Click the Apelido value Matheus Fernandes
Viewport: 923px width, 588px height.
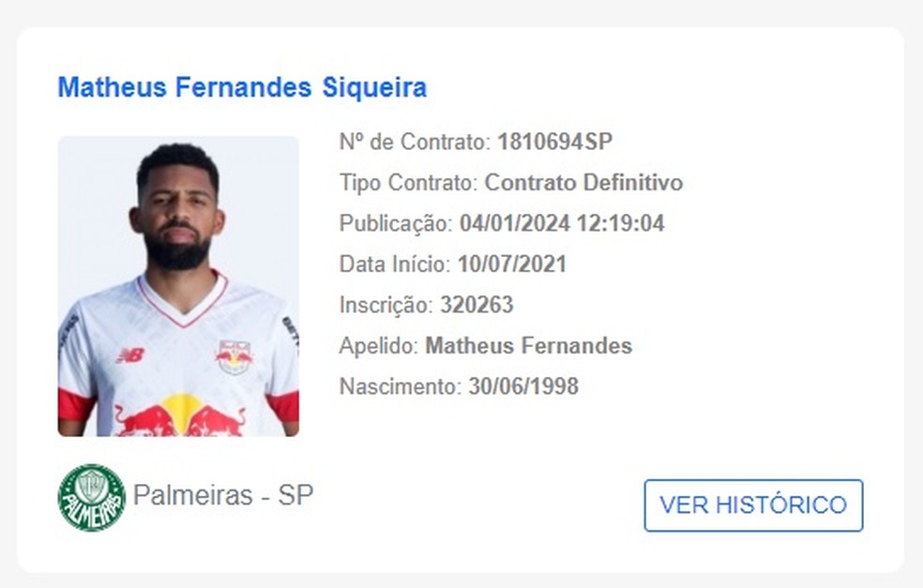[529, 345]
